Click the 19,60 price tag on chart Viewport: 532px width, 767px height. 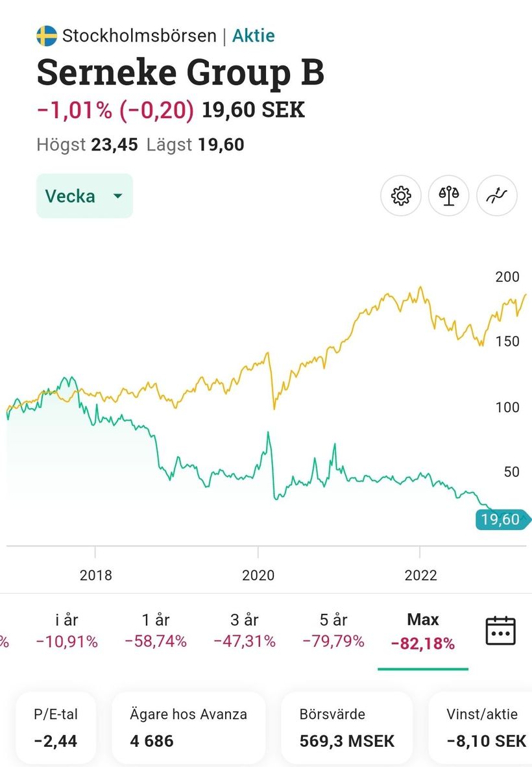tap(501, 519)
